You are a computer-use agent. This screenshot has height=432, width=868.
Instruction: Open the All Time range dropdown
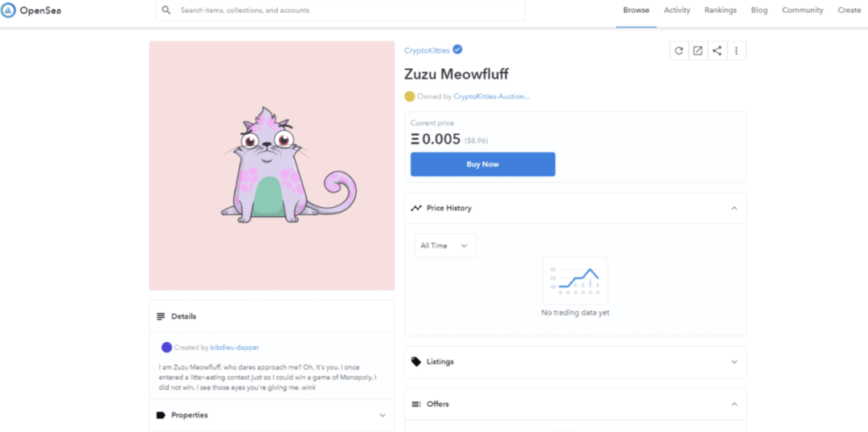click(x=445, y=246)
